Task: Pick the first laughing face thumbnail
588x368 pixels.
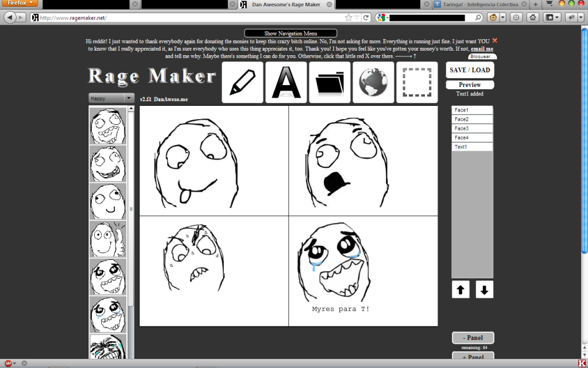Action: coord(108,126)
